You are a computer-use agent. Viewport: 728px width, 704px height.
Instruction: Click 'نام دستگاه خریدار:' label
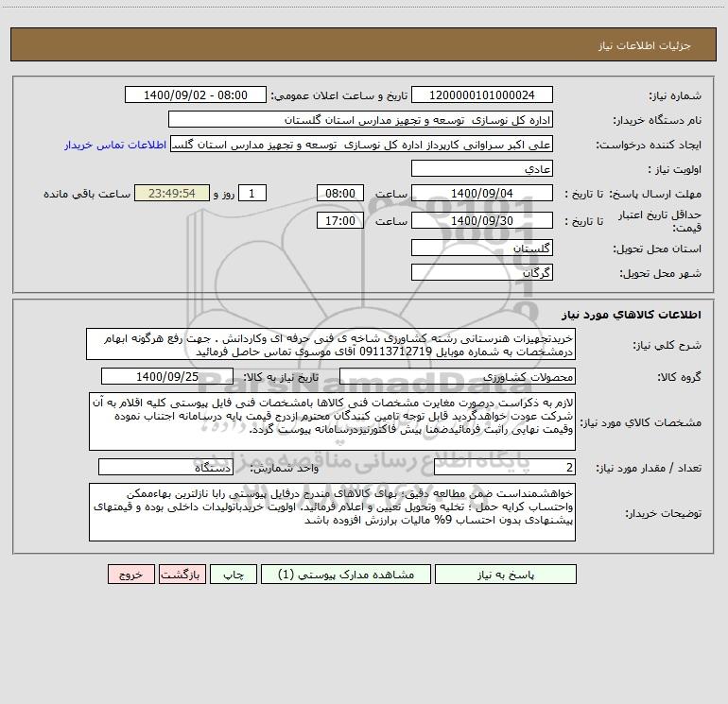tap(657, 121)
